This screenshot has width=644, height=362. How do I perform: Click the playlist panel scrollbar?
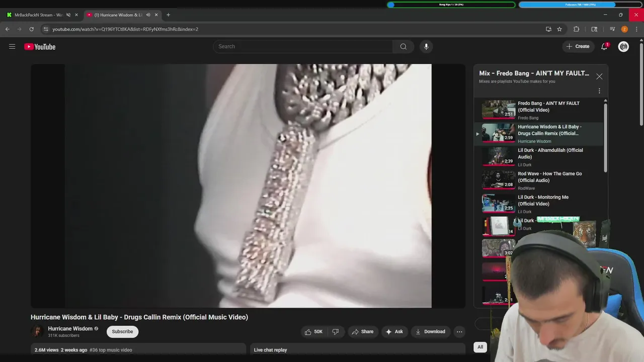(605, 138)
